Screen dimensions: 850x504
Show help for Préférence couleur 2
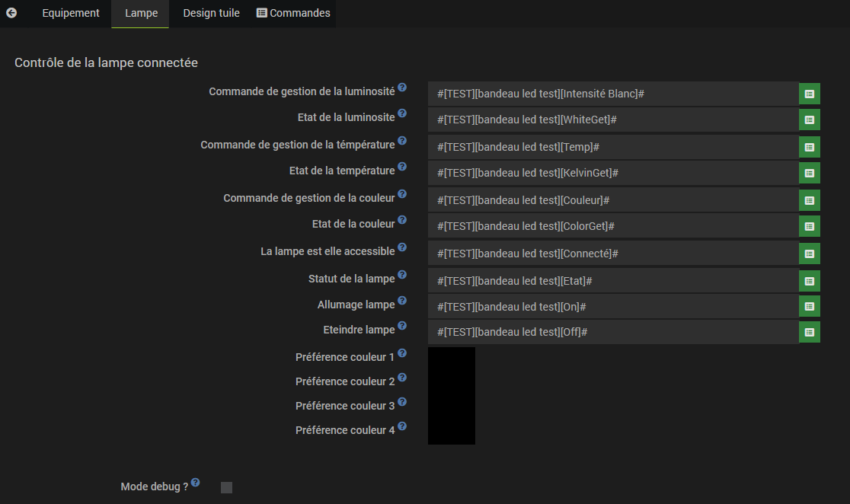pos(402,377)
